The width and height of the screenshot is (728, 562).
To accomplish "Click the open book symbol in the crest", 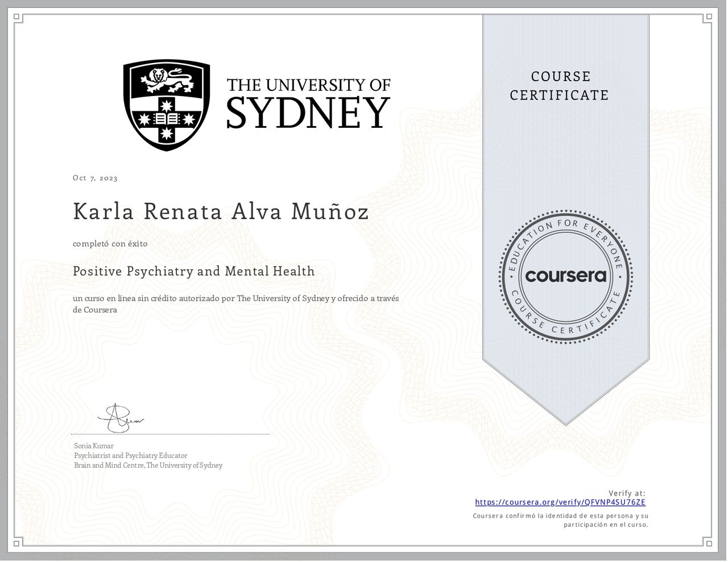I will (x=167, y=119).
